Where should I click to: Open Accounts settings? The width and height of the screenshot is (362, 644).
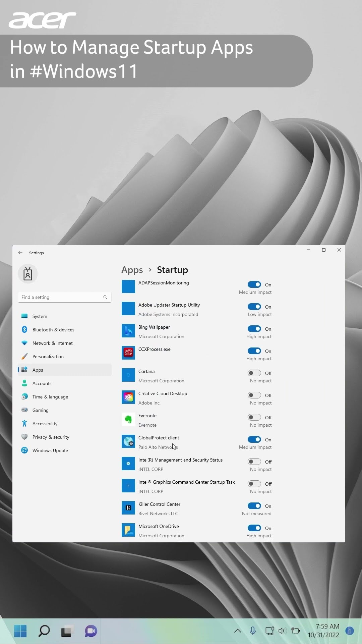[64, 383]
